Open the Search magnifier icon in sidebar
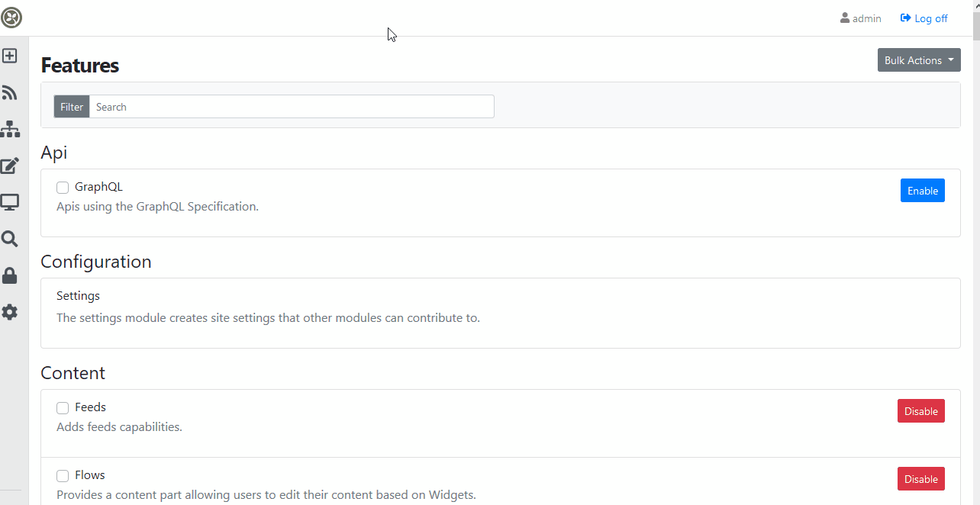The image size is (980, 505). point(10,239)
